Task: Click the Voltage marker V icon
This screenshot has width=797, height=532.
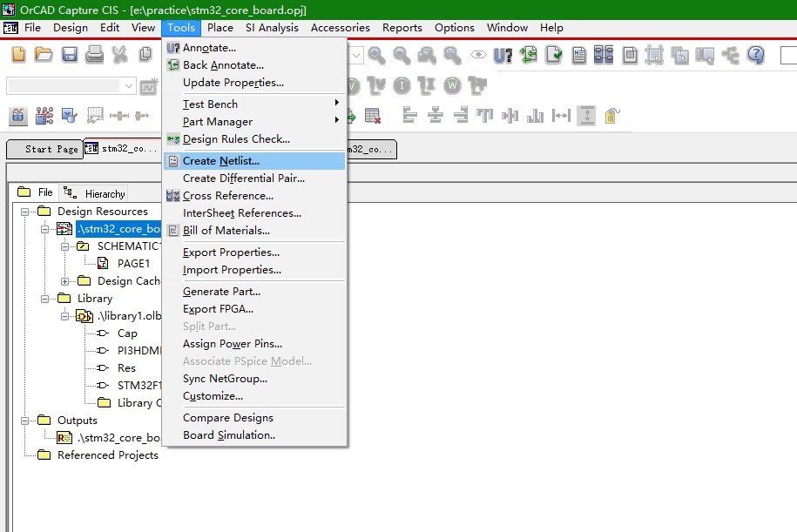Action: 354,86
